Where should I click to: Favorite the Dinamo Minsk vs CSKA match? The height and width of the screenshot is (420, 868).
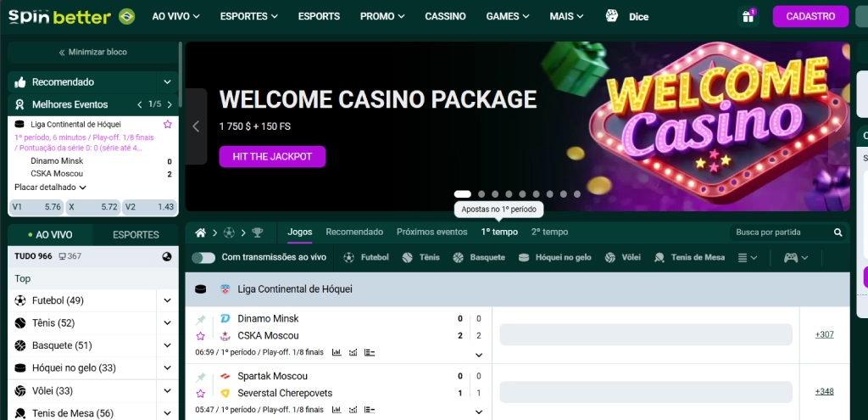coord(200,336)
